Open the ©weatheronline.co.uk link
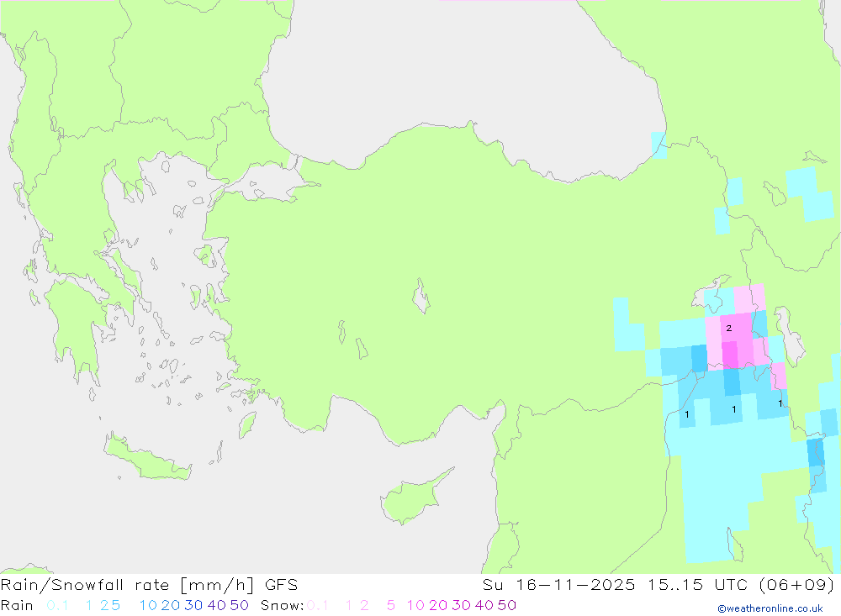This screenshot has width=841, height=616. coord(770,608)
